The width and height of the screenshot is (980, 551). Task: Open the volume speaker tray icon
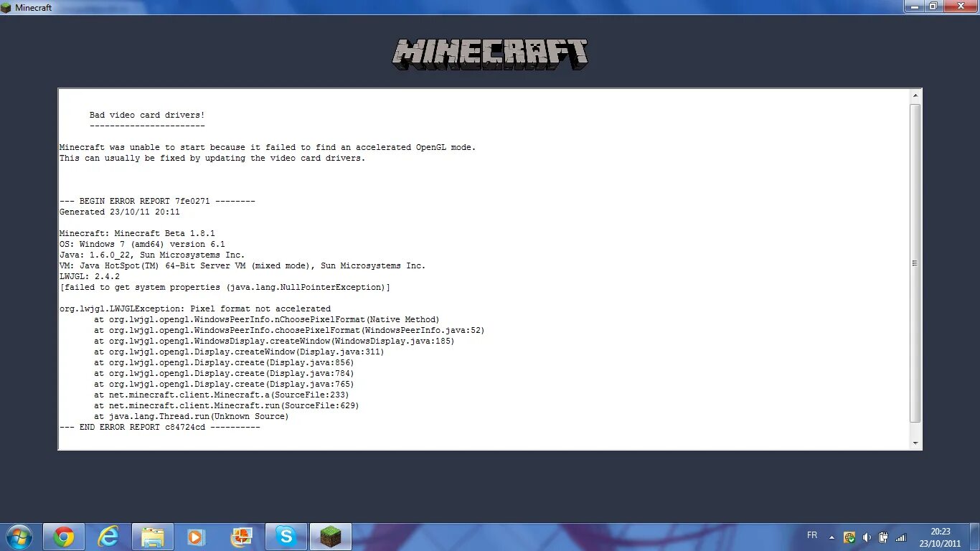click(867, 537)
